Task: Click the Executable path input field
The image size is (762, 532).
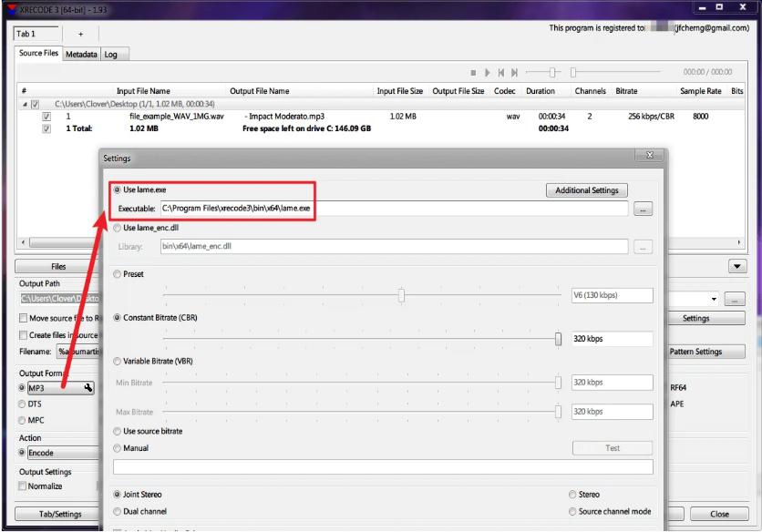Action: [394, 209]
